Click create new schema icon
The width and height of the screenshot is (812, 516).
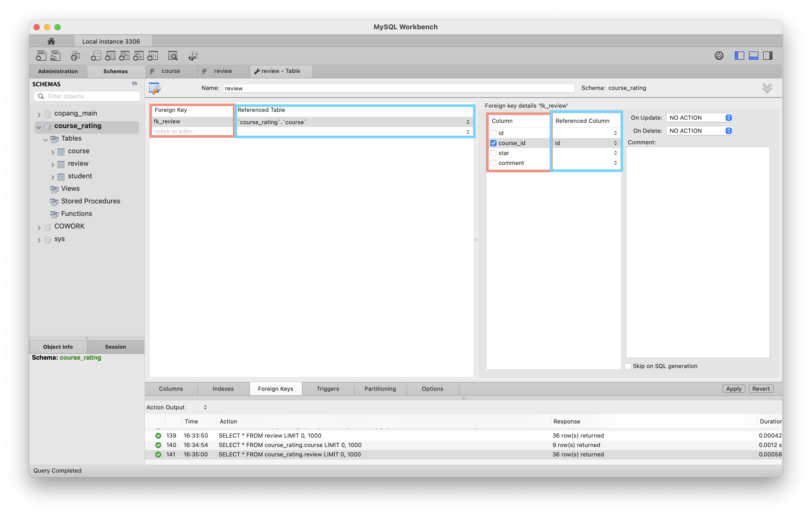coord(96,56)
